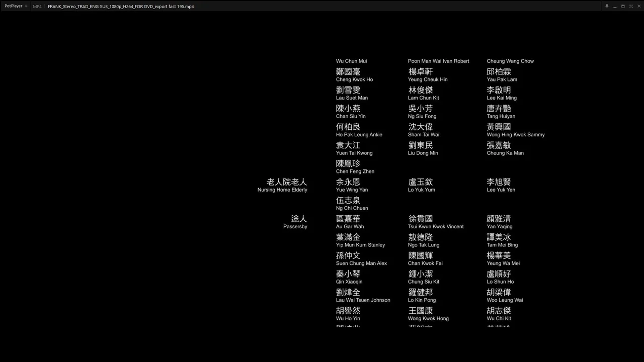Click the name Wu Ho Yin
Screen dimensions: 644x362
pos(348,319)
